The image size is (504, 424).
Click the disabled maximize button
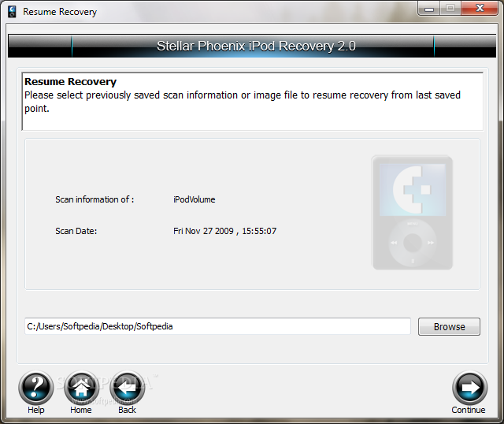point(450,9)
